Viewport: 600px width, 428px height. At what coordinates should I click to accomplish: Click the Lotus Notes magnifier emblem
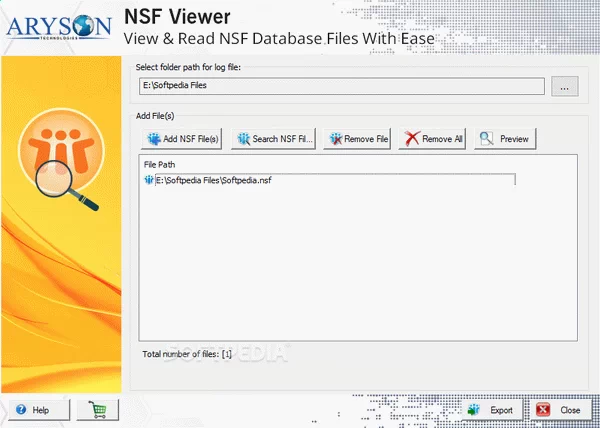(x=61, y=160)
